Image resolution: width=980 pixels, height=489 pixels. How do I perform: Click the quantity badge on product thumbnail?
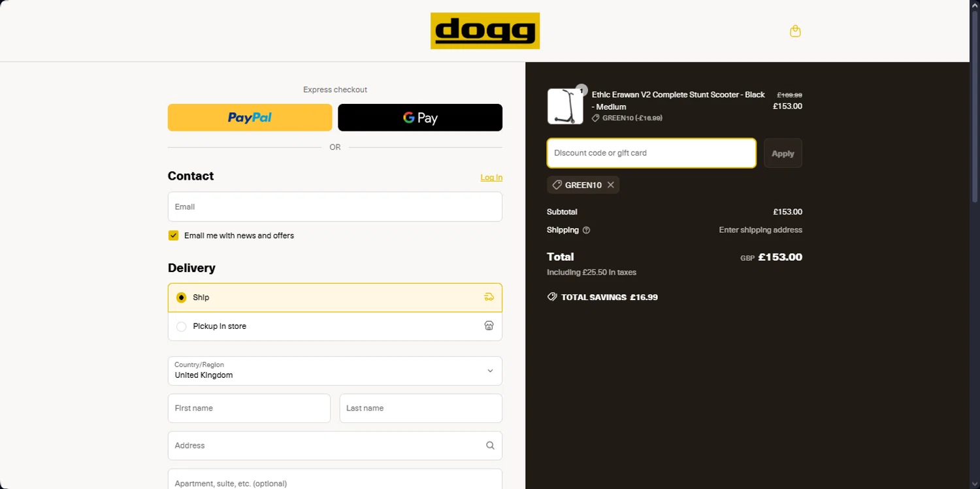pyautogui.click(x=581, y=90)
